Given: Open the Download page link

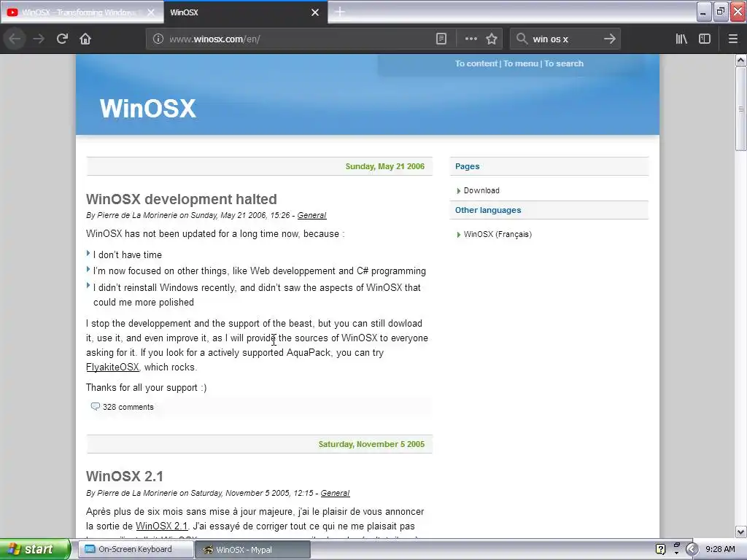Looking at the screenshot, I should (x=481, y=190).
